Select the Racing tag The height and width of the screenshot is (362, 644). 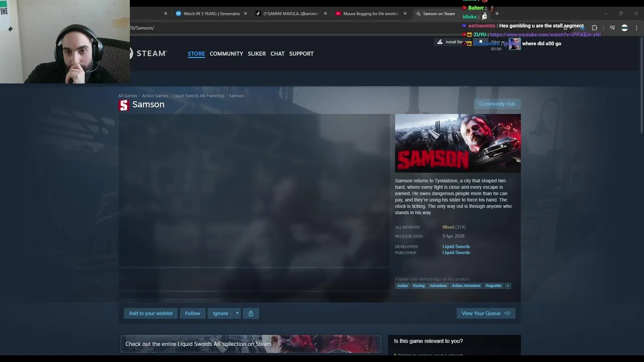pyautogui.click(x=419, y=286)
